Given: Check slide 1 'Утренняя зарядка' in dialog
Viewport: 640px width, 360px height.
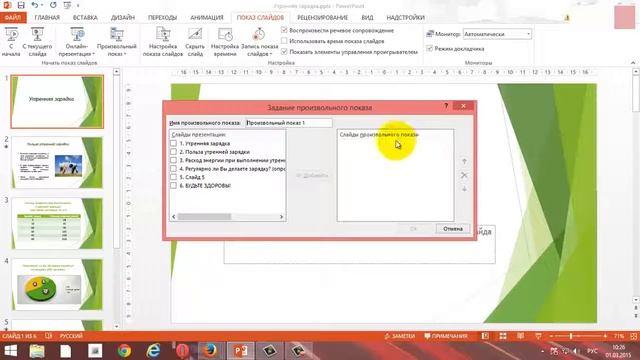Looking at the screenshot, I should tap(173, 143).
